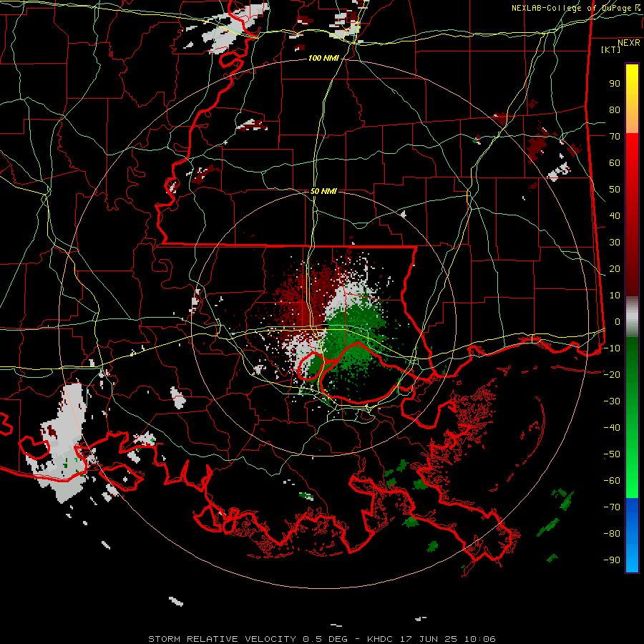Image resolution: width=644 pixels, height=644 pixels.
Task: Click the 90 value on the velocity scale
Action: (x=615, y=84)
